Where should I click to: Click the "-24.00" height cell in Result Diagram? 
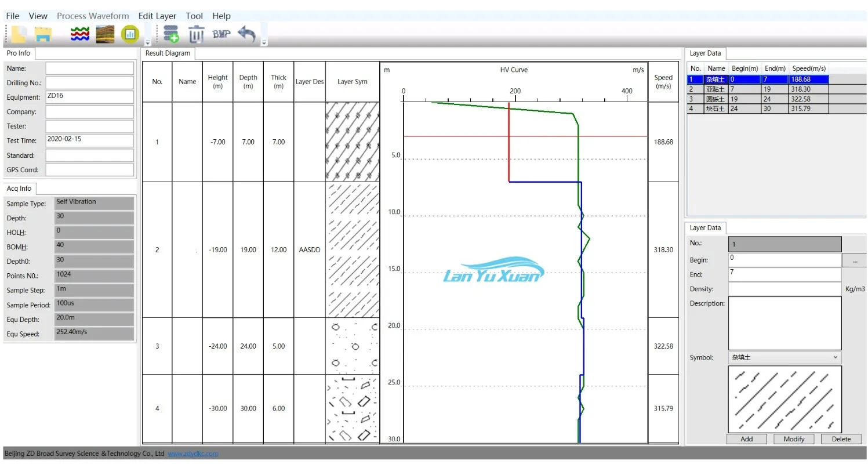tap(218, 346)
